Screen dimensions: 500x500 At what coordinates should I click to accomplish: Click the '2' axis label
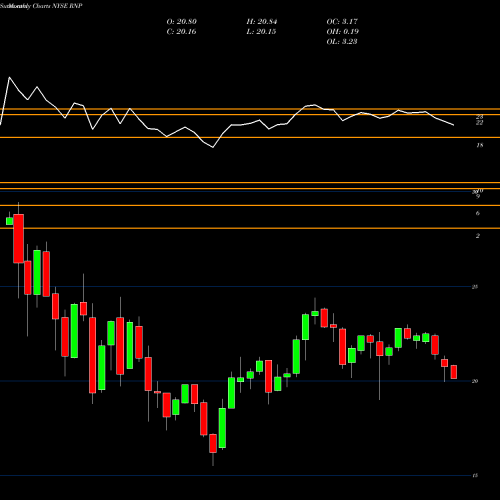tap(478, 236)
